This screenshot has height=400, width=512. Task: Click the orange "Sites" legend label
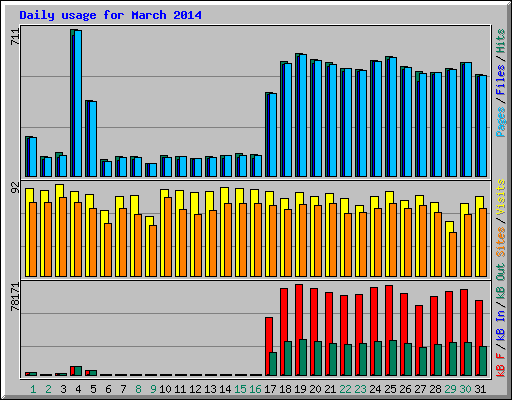(x=501, y=242)
